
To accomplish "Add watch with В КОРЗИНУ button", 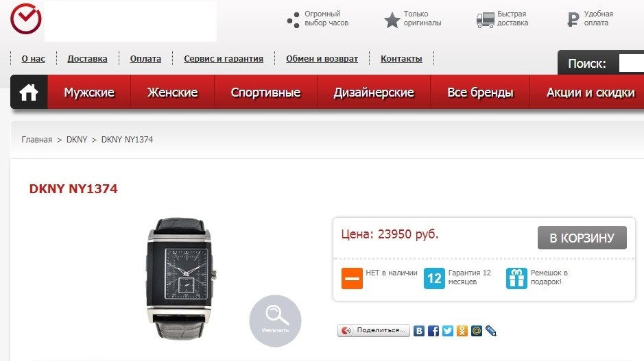I will [x=582, y=238].
